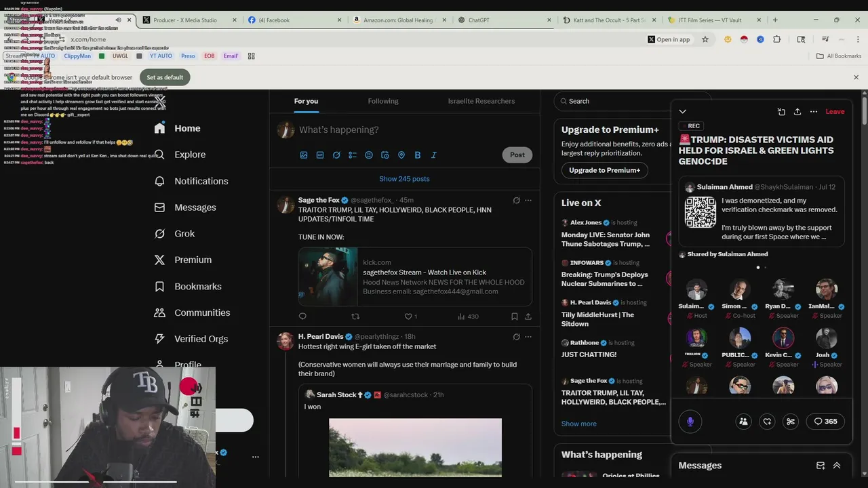Compose new message in Messages drawer
Viewport: 868px width, 488px height.
click(x=821, y=466)
